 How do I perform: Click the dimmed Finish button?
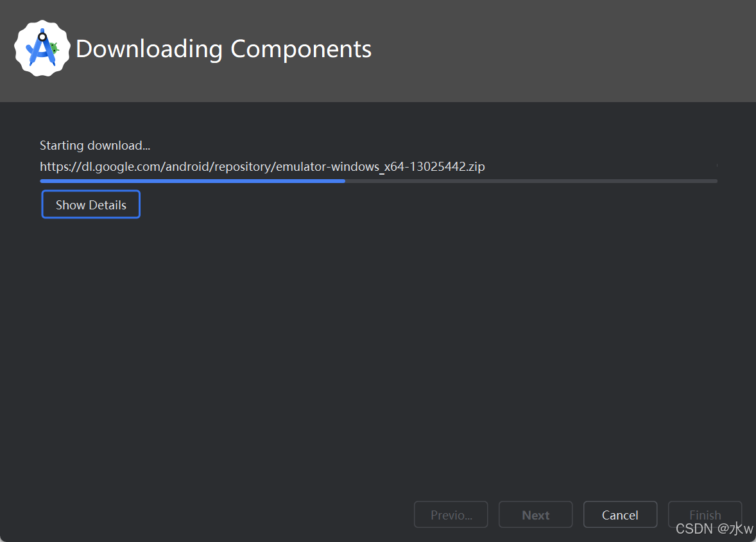coord(705,514)
